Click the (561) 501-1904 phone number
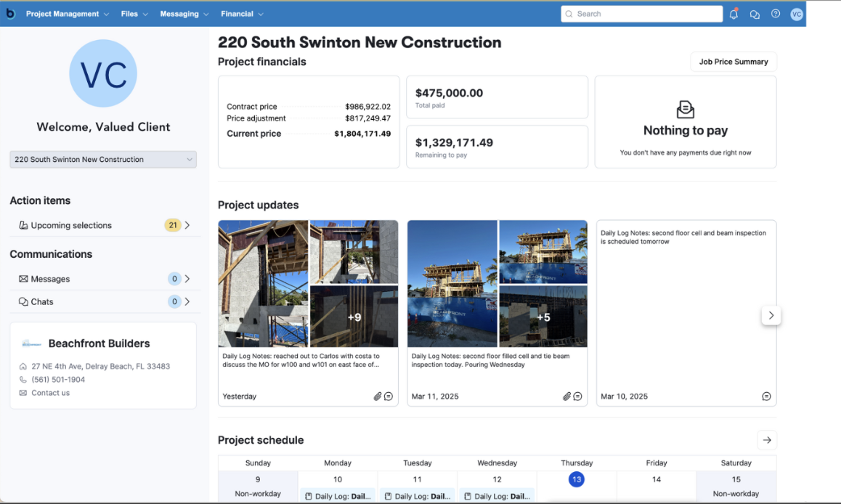The image size is (841, 504). pyautogui.click(x=58, y=380)
